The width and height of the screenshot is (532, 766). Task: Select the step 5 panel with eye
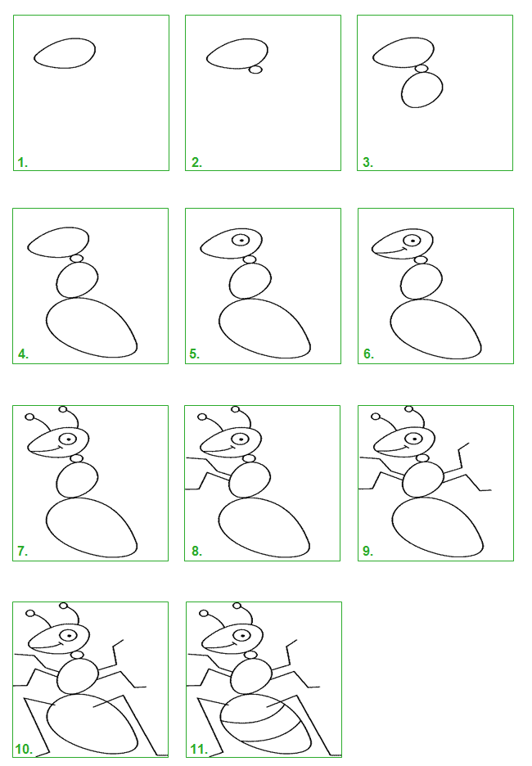[x=264, y=286]
